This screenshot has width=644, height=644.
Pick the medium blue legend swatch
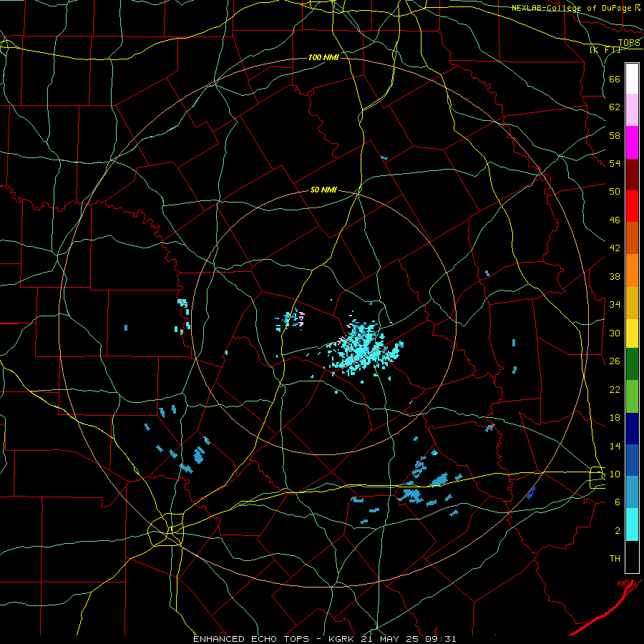point(632,460)
